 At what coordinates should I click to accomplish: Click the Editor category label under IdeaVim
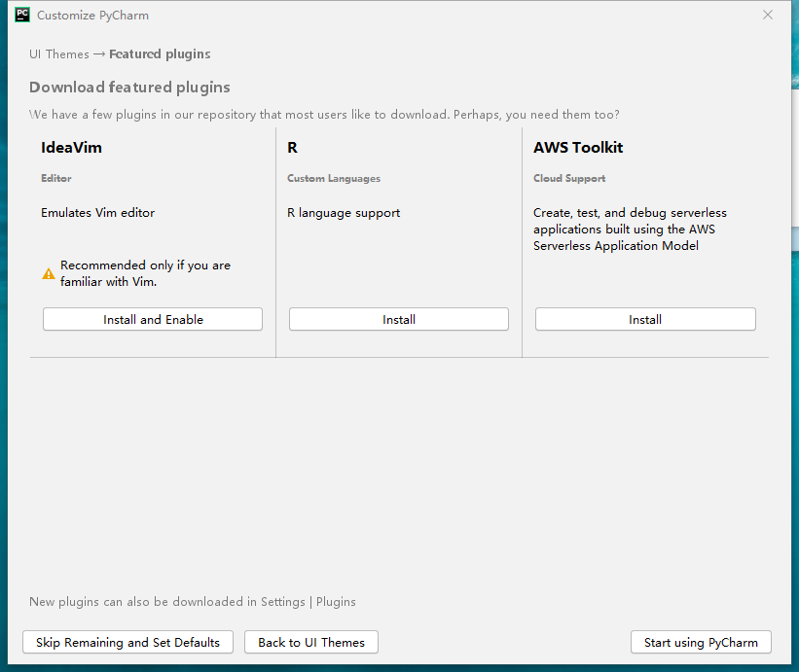tap(56, 178)
